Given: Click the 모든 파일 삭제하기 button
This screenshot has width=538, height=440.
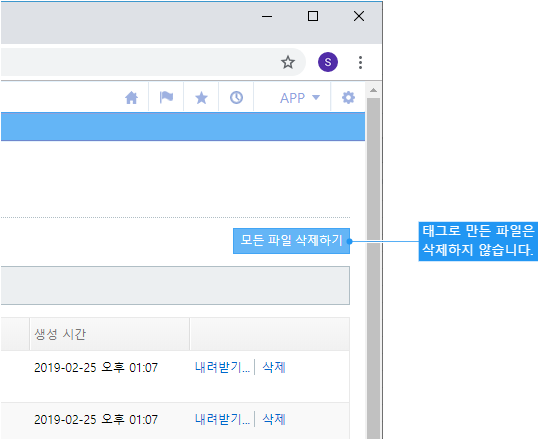Looking at the screenshot, I should 291,241.
